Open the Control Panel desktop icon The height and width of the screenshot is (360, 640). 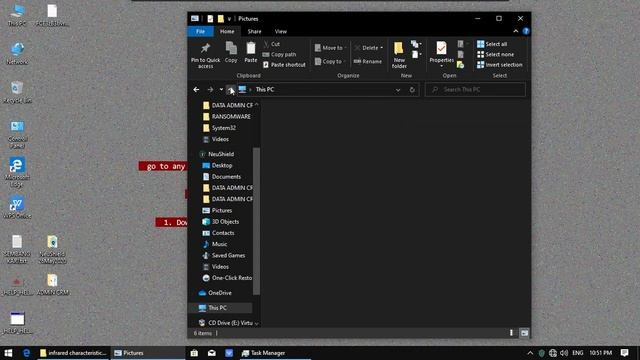[17, 134]
